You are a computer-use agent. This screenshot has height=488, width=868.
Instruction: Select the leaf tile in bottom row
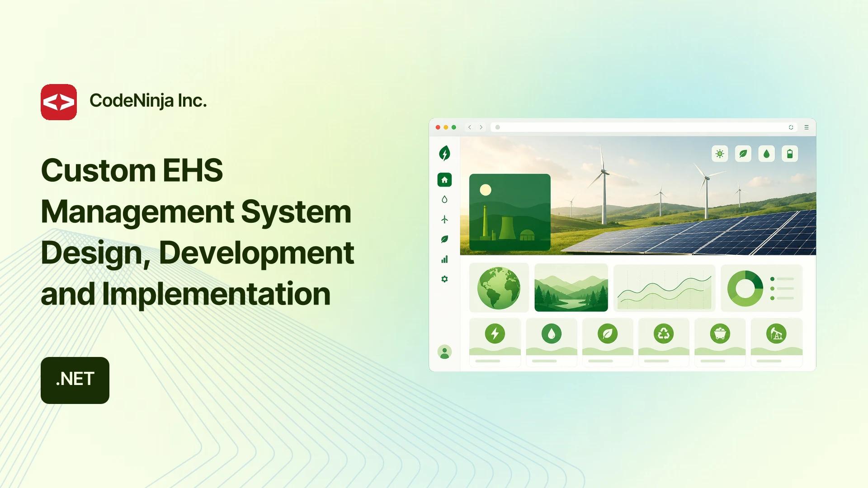tap(608, 342)
